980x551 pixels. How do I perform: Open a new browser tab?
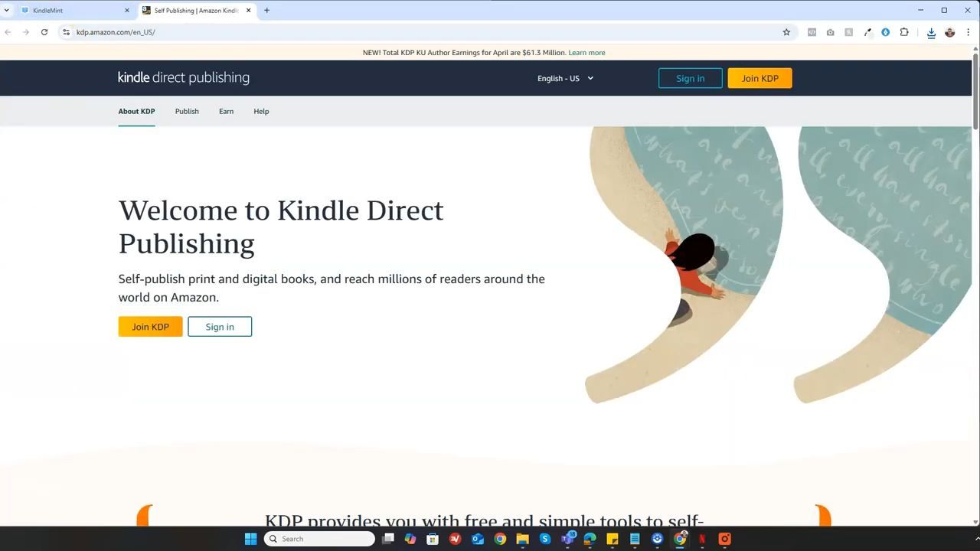pyautogui.click(x=266, y=11)
